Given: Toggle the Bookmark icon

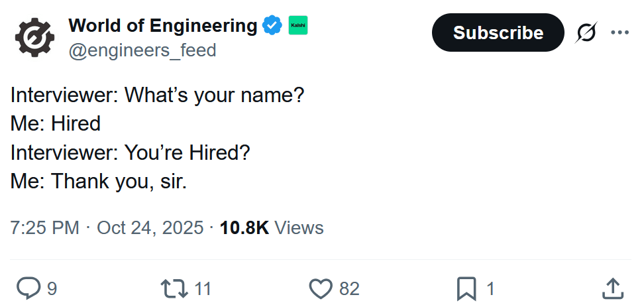Looking at the screenshot, I should pyautogui.click(x=466, y=288).
